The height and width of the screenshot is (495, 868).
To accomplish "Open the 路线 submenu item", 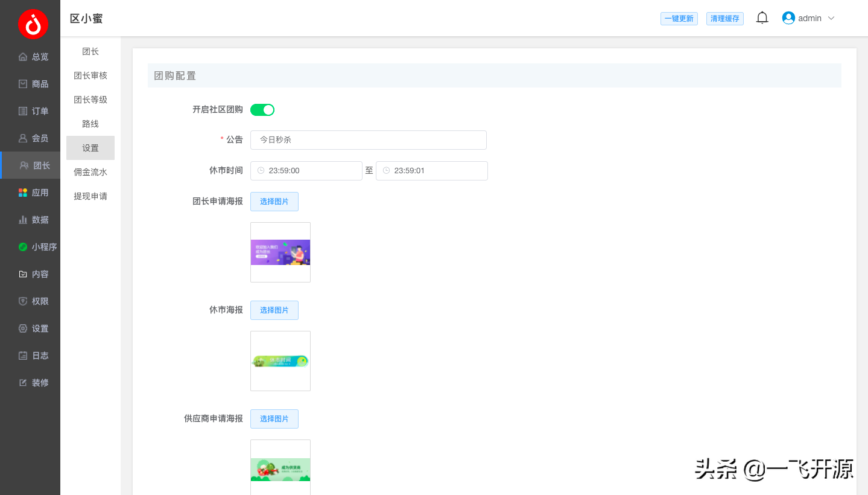I will (x=90, y=124).
